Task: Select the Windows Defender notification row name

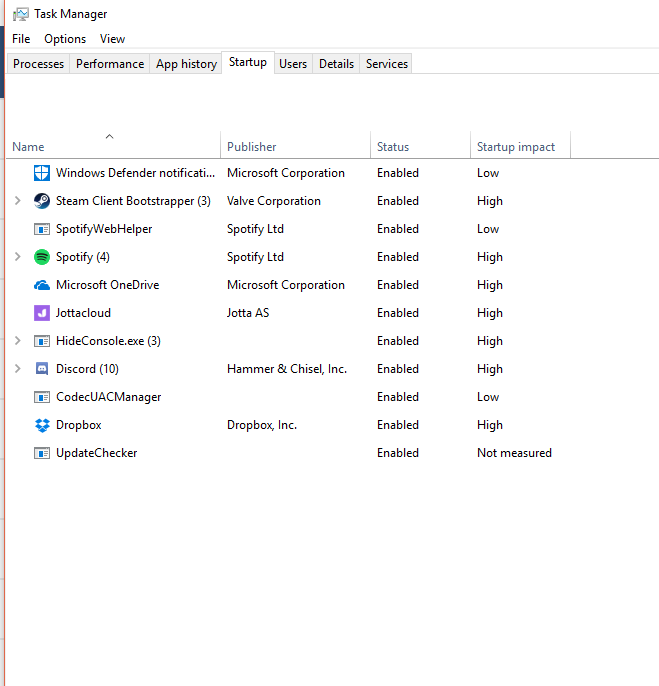Action: coord(135,173)
